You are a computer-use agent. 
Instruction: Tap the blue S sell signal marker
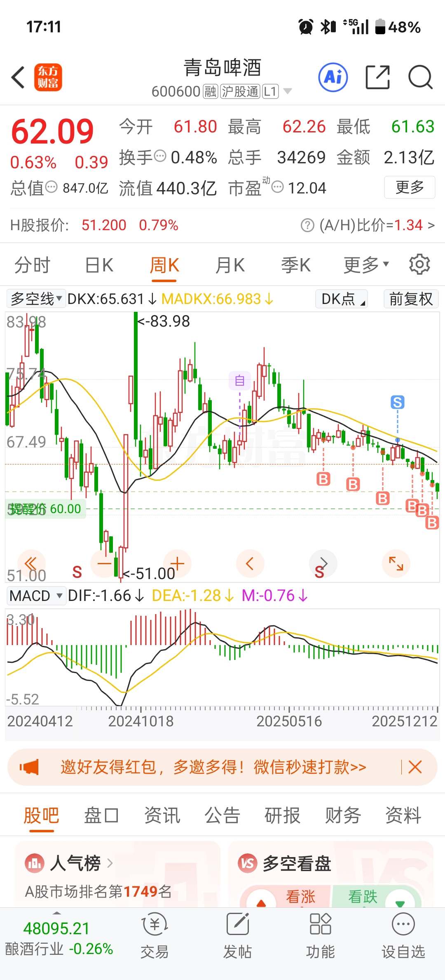398,402
